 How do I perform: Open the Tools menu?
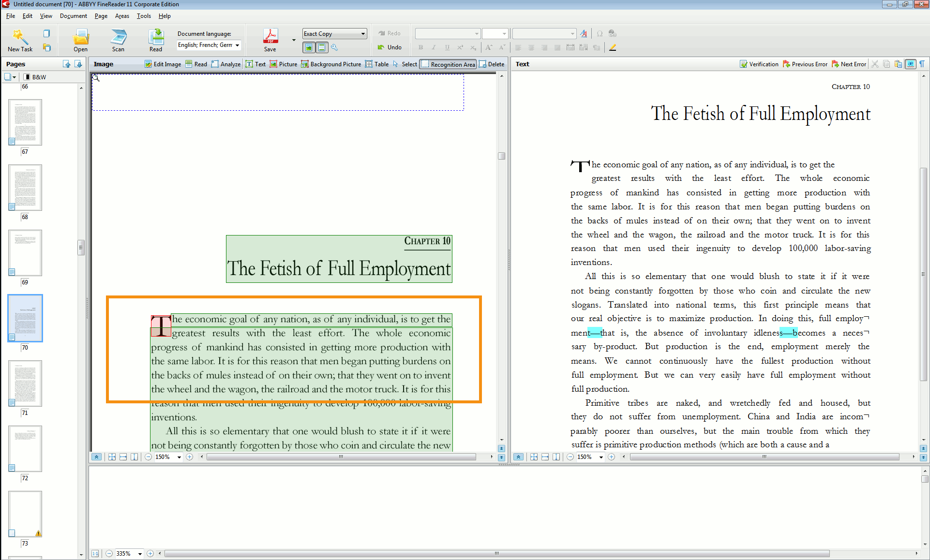point(144,16)
